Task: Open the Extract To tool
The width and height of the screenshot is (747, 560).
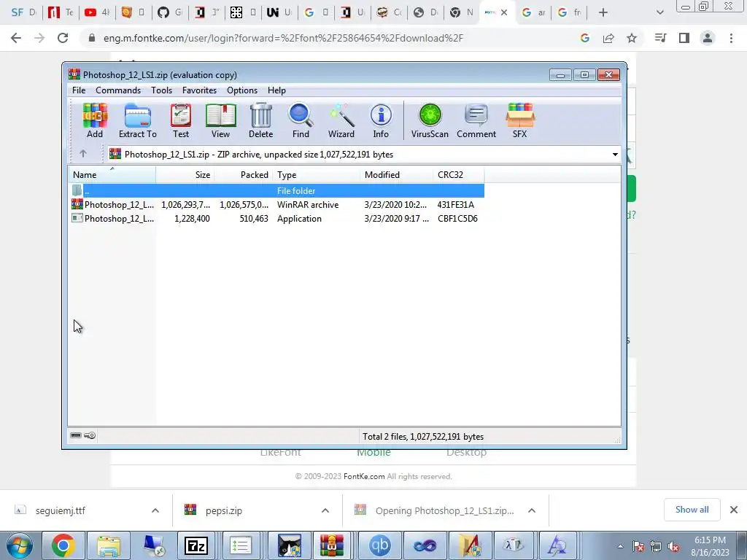Action: tap(138, 121)
